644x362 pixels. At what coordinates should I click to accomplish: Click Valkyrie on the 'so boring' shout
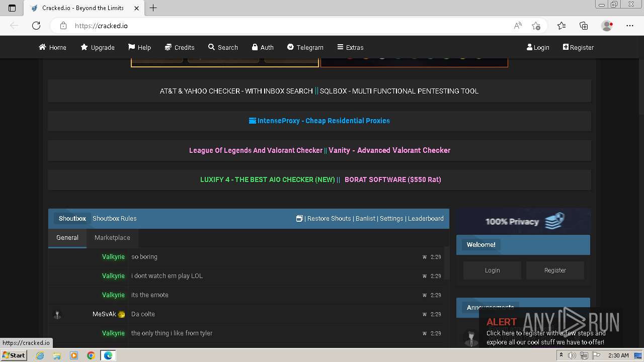pos(113,257)
